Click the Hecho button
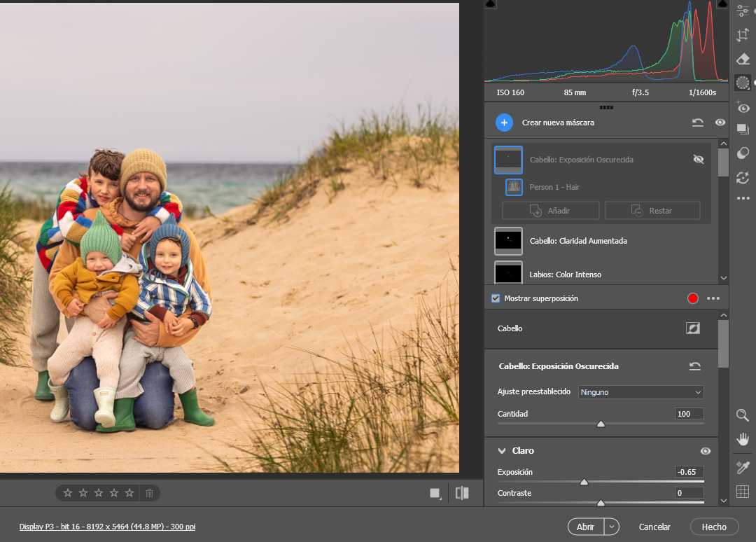The height and width of the screenshot is (542, 756). click(714, 527)
